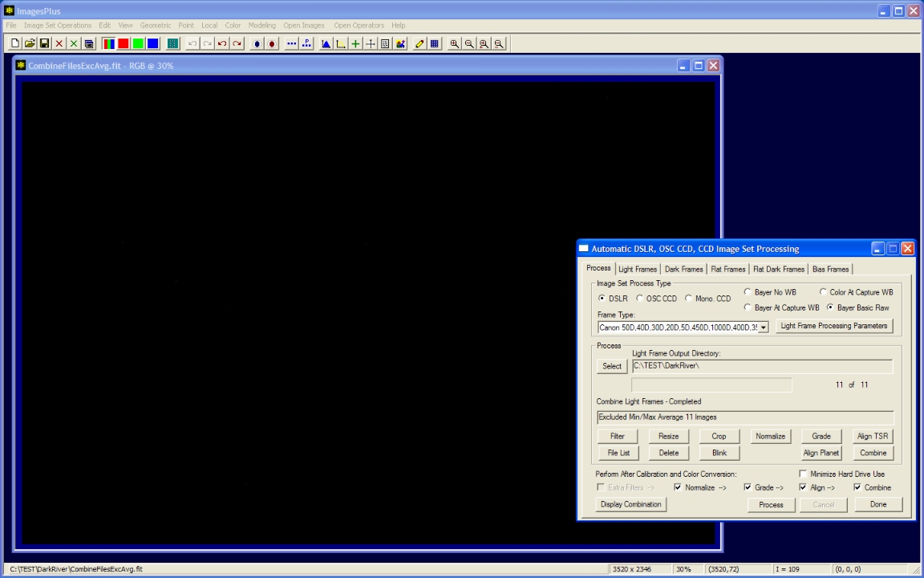
Task: Click the Light Frame Output Directory field
Action: [x=763, y=366]
